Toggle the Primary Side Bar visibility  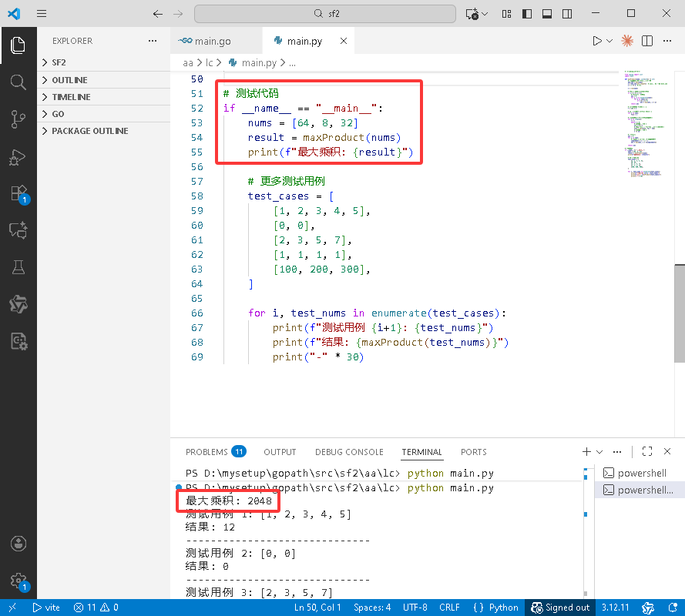pos(527,14)
